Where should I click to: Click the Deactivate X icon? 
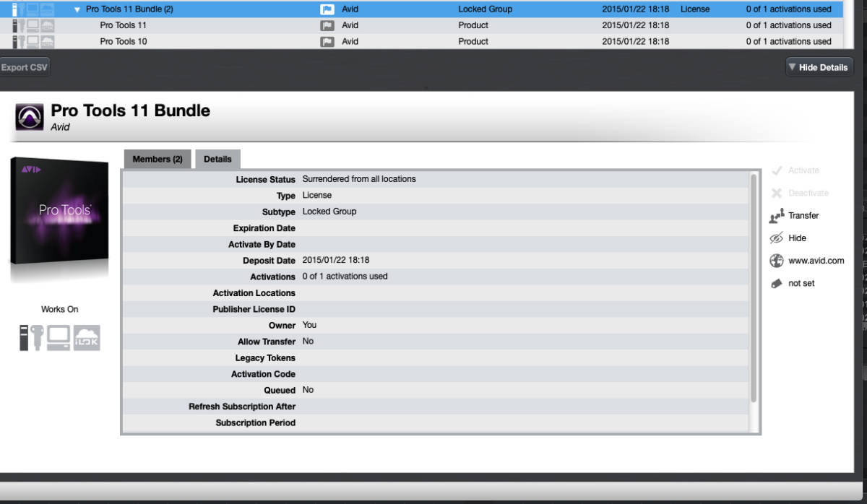tap(777, 193)
